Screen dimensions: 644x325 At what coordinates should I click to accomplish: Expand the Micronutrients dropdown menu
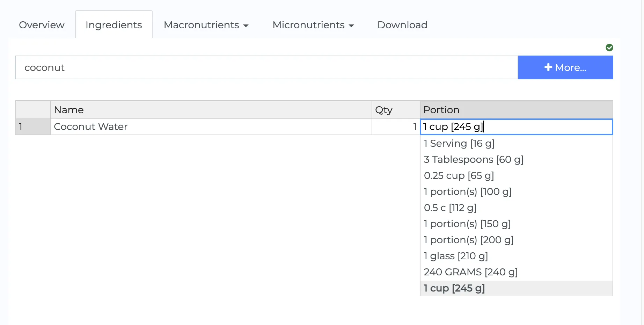pyautogui.click(x=313, y=25)
